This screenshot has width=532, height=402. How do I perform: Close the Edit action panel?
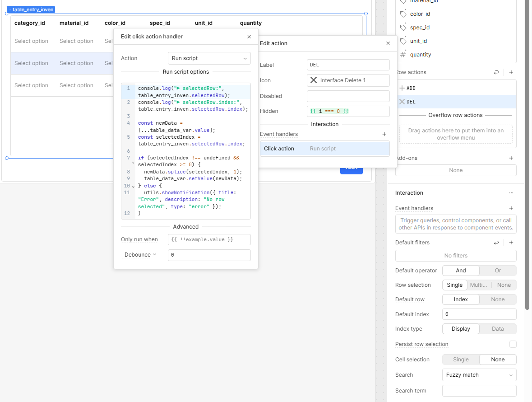click(388, 43)
